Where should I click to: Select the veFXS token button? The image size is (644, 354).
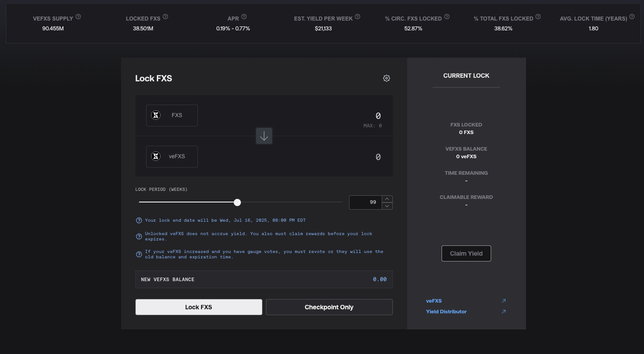click(x=172, y=156)
